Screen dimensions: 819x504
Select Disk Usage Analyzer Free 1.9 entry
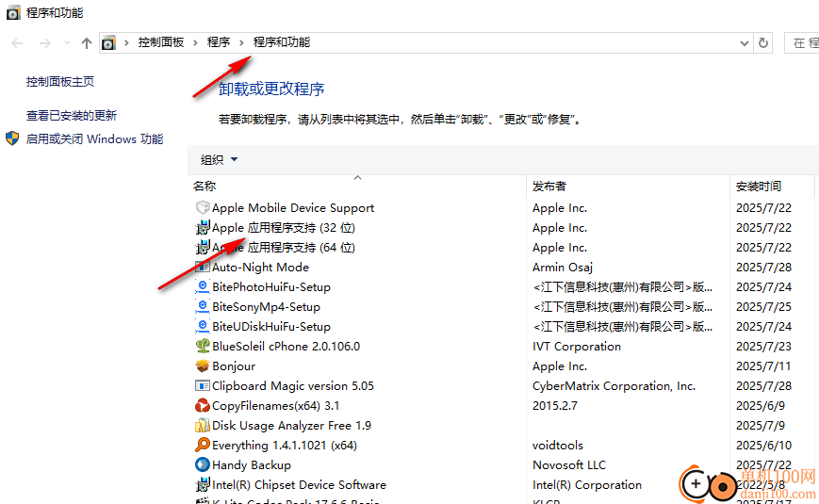[x=291, y=426]
